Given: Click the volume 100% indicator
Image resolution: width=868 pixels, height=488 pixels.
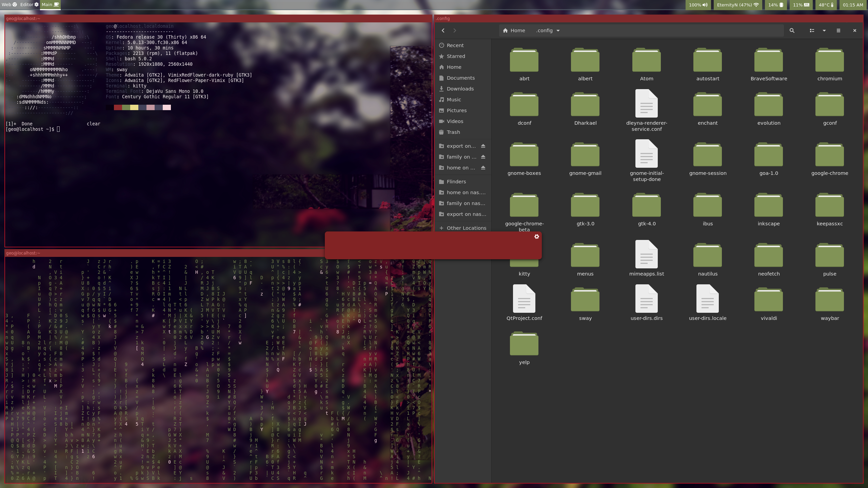Looking at the screenshot, I should click(698, 5).
